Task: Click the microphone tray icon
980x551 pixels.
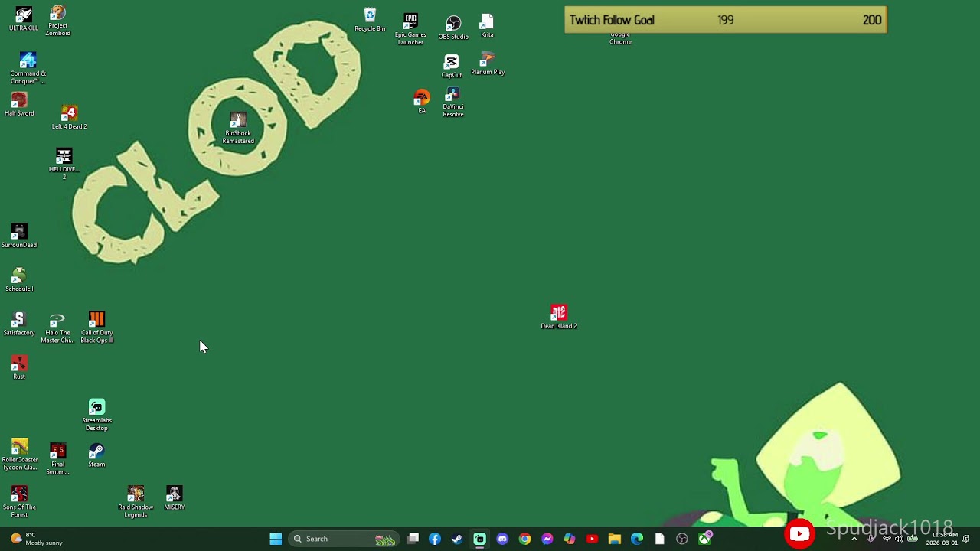Action: click(871, 539)
